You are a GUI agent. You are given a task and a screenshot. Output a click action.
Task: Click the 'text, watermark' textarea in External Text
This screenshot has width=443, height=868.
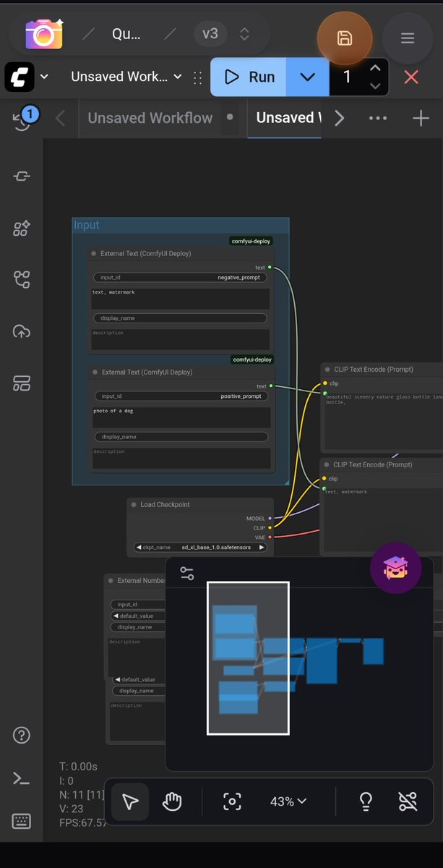click(181, 299)
